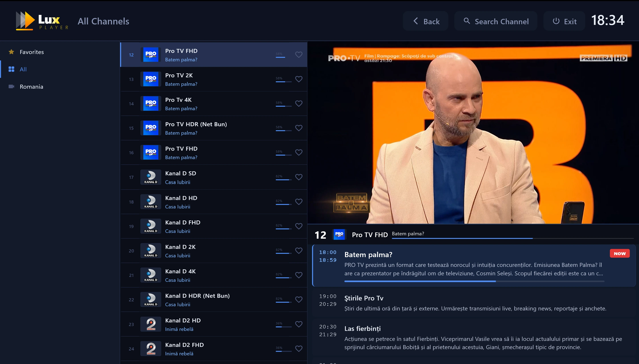Click heart icon on channel 16
Image resolution: width=639 pixels, height=364 pixels.
coord(299,152)
